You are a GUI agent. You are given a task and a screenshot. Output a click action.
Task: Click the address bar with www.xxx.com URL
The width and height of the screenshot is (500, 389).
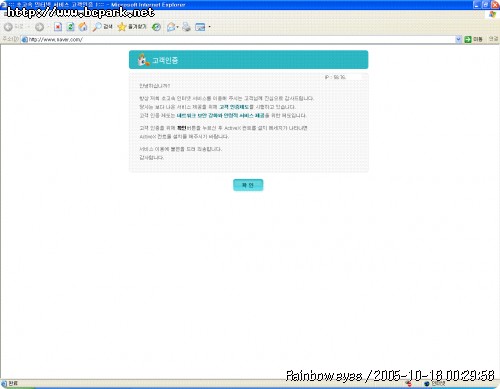[238, 39]
